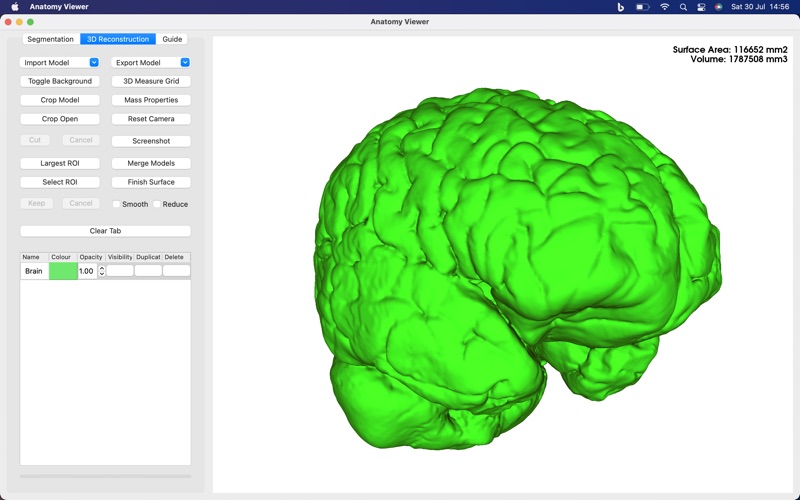Check the battery status icon

pyautogui.click(x=642, y=7)
